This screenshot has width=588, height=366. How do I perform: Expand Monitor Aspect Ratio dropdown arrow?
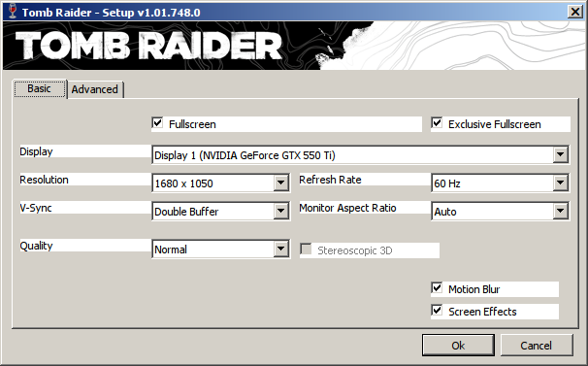coord(560,211)
